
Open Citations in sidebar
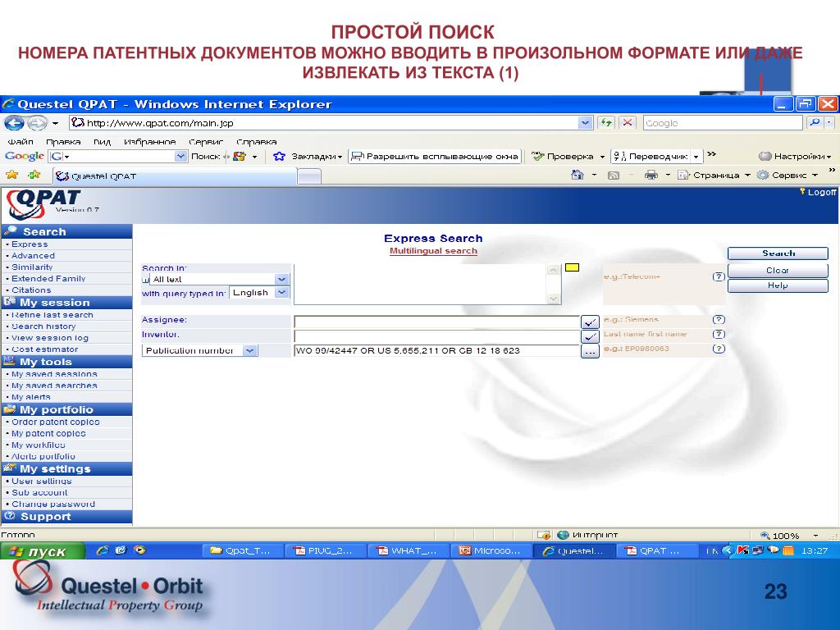(x=31, y=290)
